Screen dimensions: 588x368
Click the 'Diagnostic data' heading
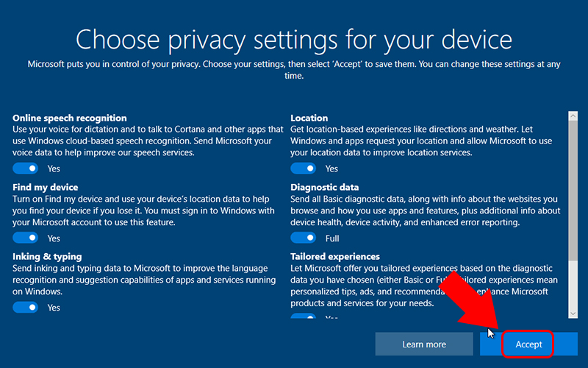point(325,187)
